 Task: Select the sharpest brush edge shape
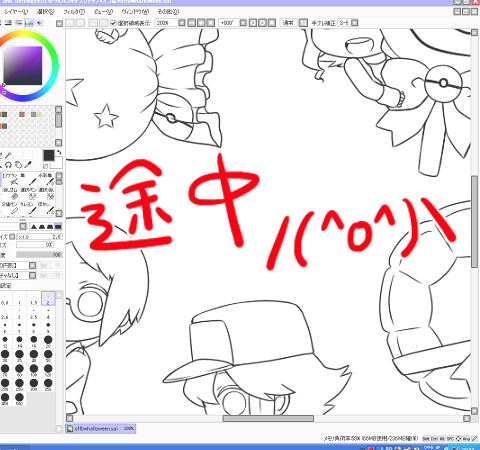tap(34, 227)
